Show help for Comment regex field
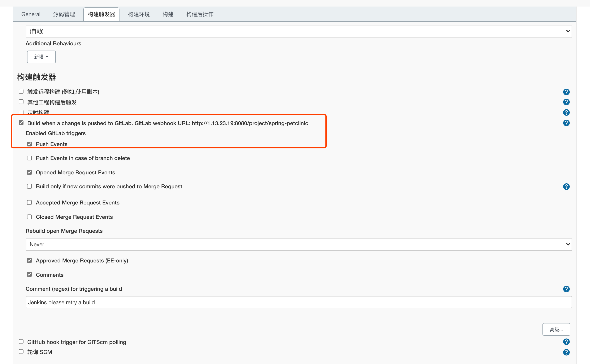Image resolution: width=590 pixels, height=364 pixels. (566, 289)
